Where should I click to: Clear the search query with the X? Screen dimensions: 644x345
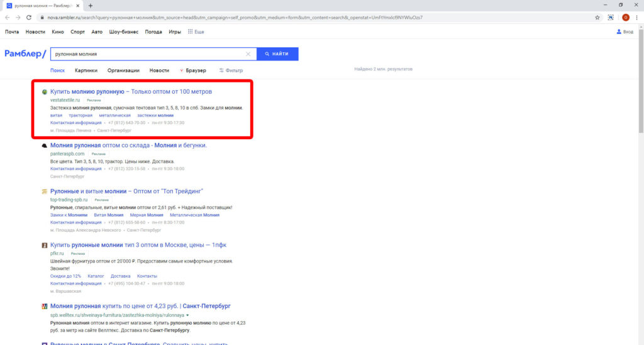(248, 54)
